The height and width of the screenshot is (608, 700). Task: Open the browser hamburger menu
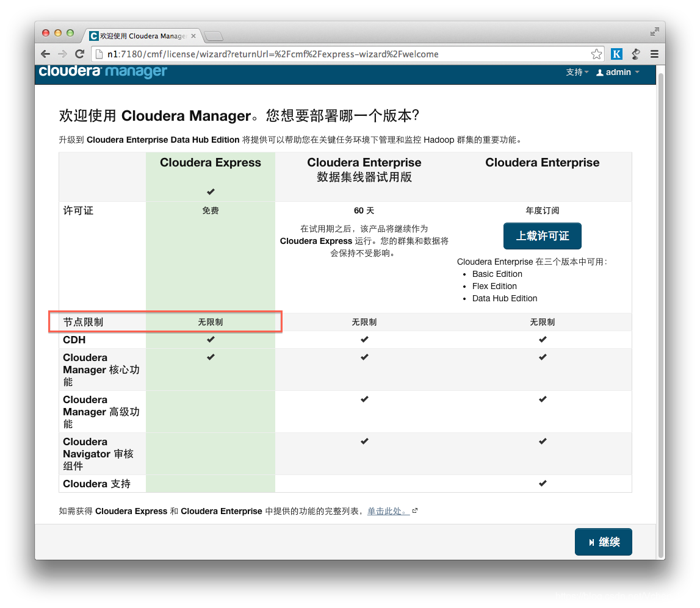click(654, 54)
